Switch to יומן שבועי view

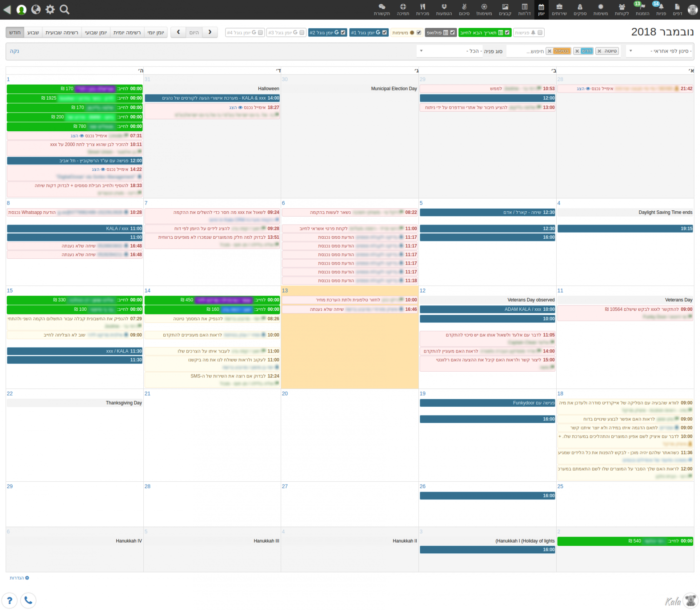coord(96,32)
